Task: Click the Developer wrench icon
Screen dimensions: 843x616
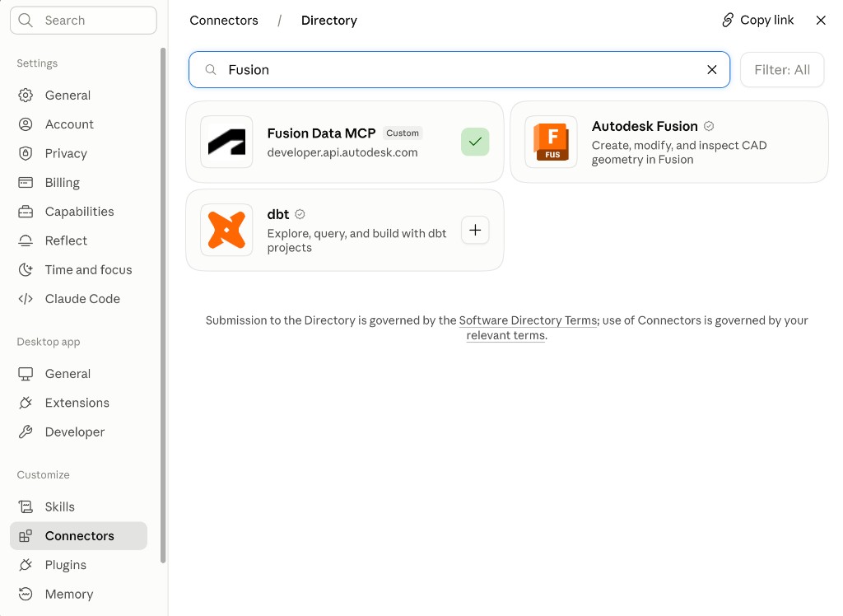Action: point(26,432)
